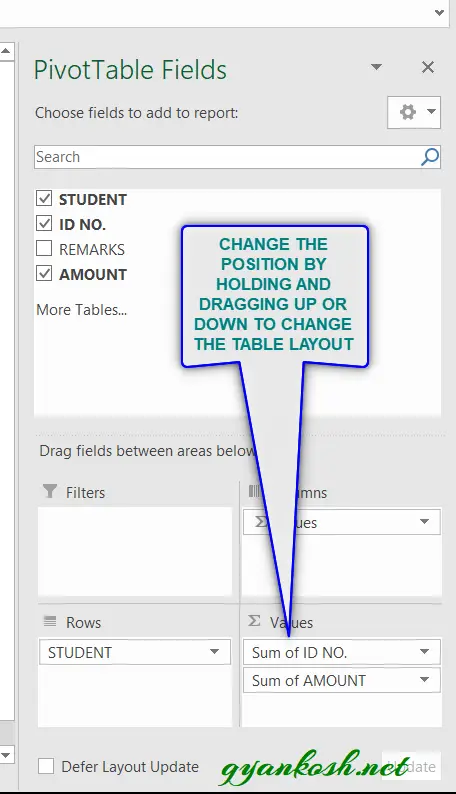Uncheck the ID NO. field checkbox
This screenshot has width=456, height=794.
pos(44,223)
